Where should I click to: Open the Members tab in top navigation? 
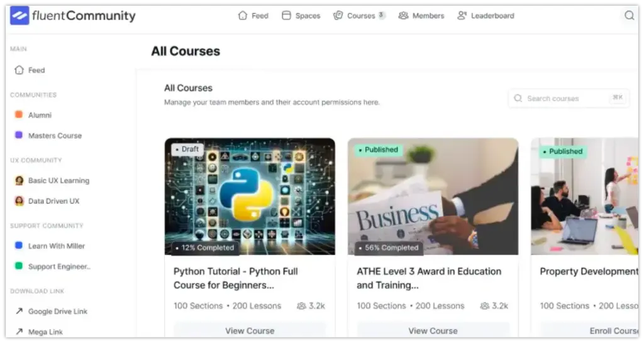421,16
